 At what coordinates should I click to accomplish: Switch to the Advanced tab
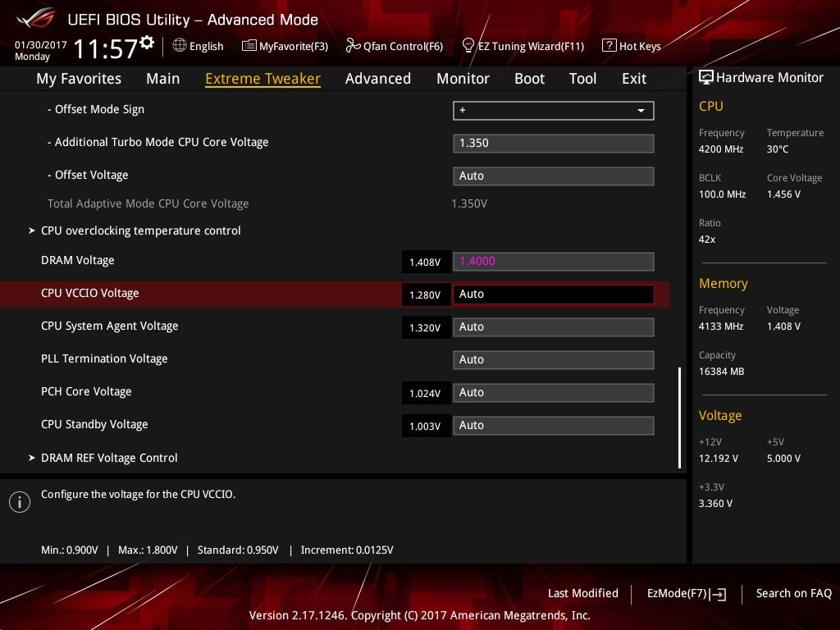pos(377,79)
